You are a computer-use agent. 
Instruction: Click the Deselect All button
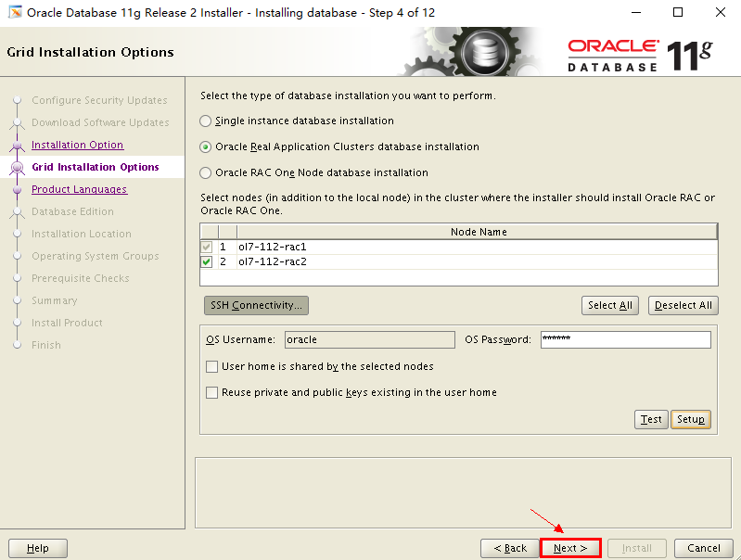[684, 305]
